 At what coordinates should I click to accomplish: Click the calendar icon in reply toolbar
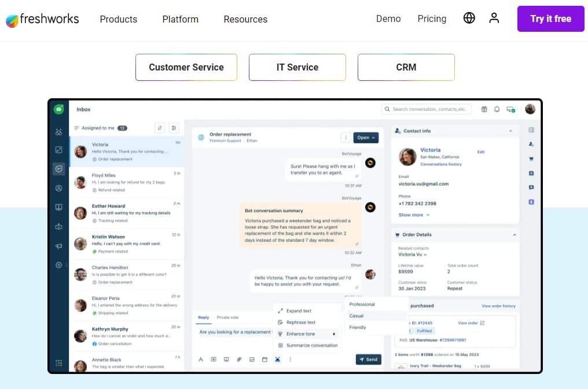pyautogui.click(x=264, y=360)
